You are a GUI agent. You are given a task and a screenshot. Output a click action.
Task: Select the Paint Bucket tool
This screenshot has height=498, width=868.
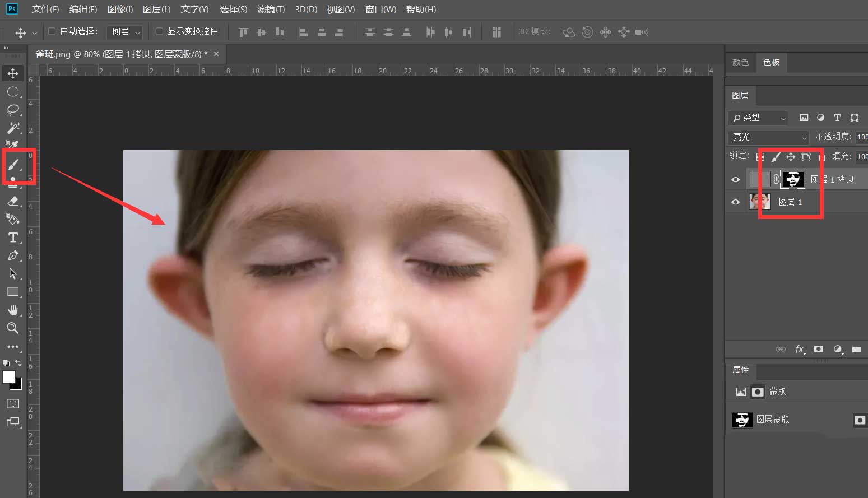point(13,219)
